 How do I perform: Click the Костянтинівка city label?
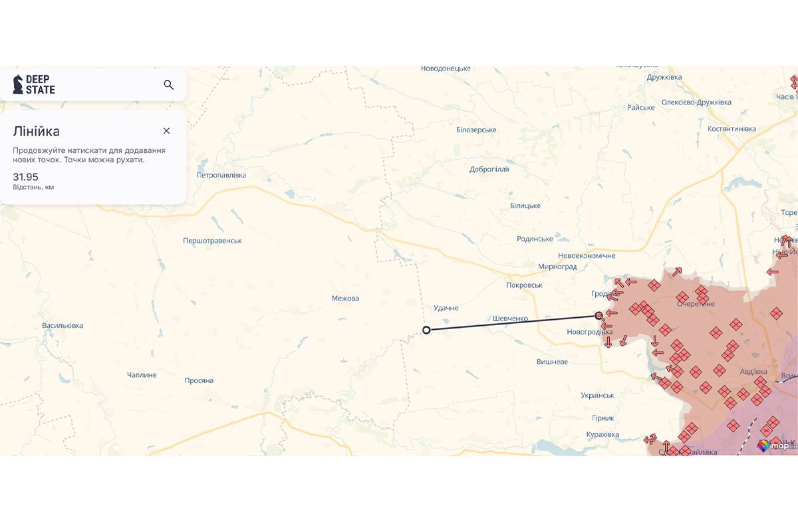click(x=731, y=129)
